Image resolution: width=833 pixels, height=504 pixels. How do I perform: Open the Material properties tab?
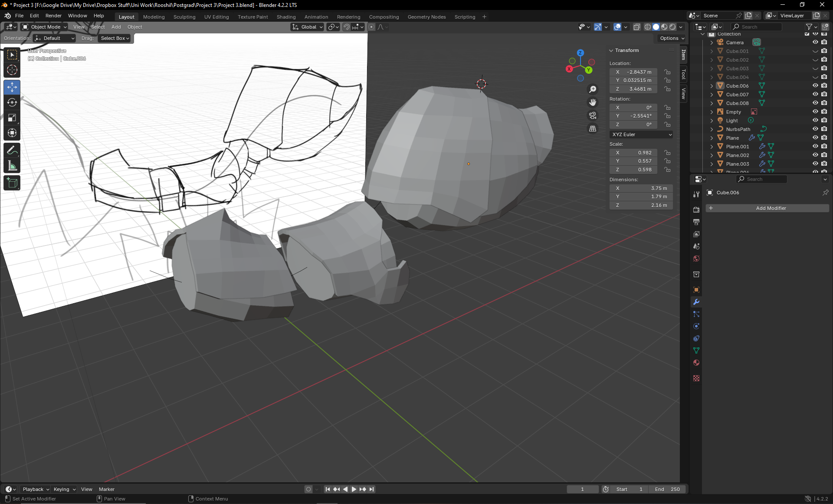(696, 363)
